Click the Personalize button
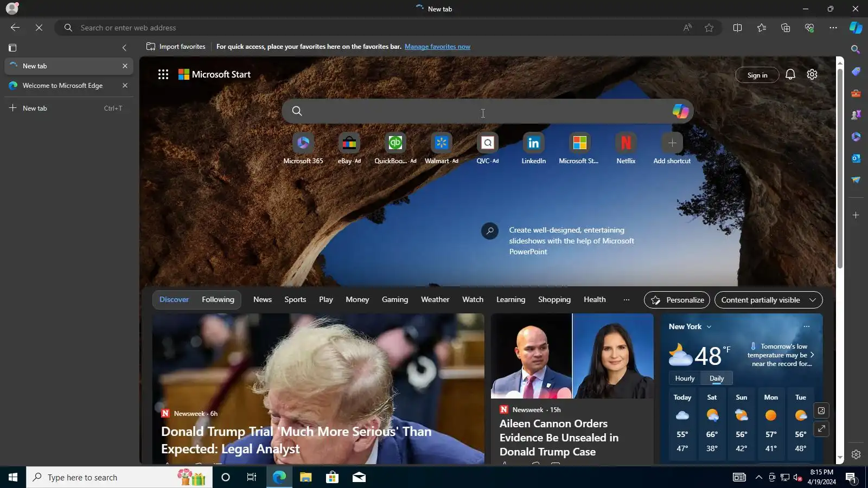Viewport: 868px width, 488px height. pos(677,300)
